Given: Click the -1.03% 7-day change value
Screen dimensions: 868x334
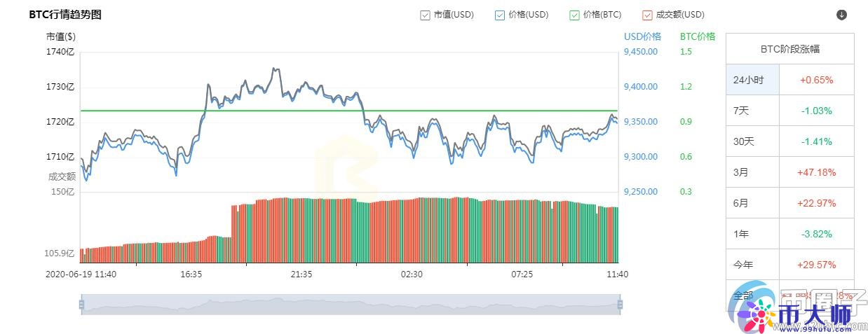Looking at the screenshot, I should [x=816, y=111].
